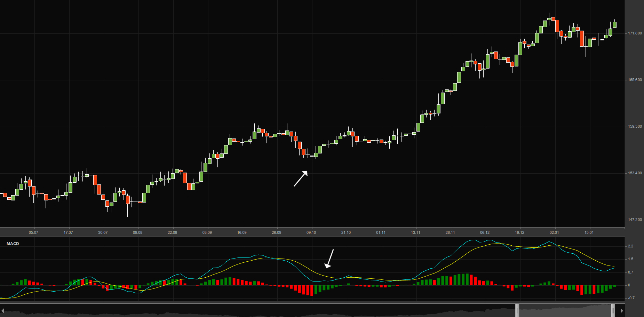Screen dimensions: 644x317
Task: Click the left scroll arrow of the navigator
Action: pyautogui.click(x=2, y=310)
